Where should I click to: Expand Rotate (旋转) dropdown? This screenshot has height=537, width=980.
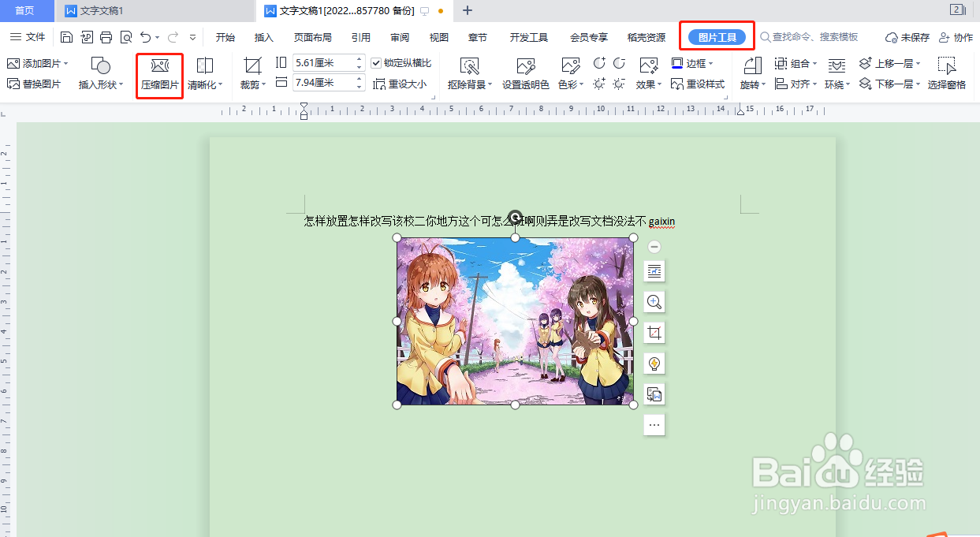[x=763, y=84]
